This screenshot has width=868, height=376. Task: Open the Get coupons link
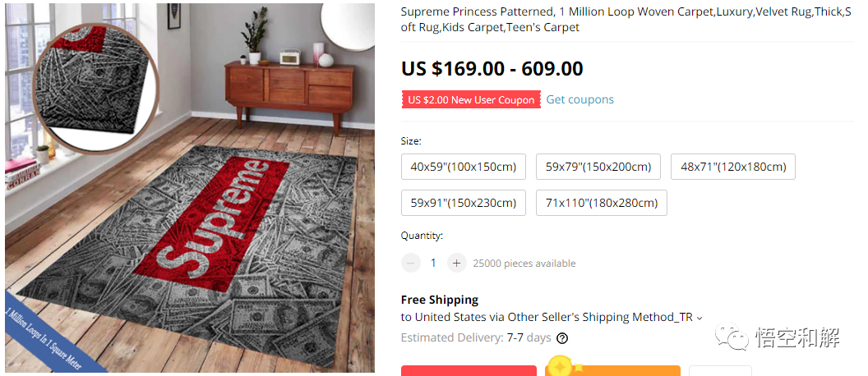coord(579,99)
